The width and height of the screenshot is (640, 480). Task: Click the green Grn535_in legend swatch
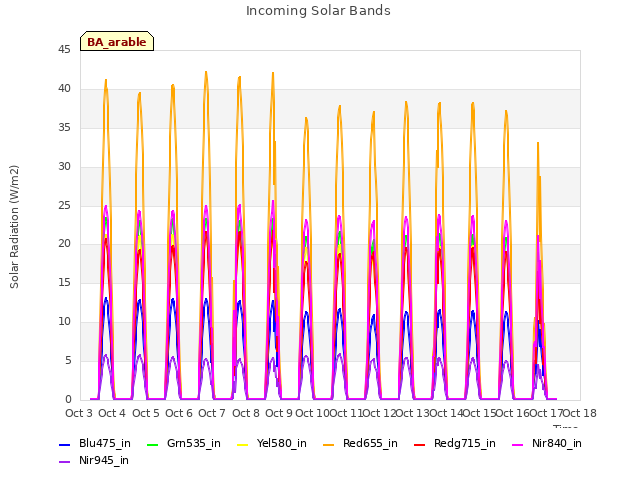(x=152, y=445)
